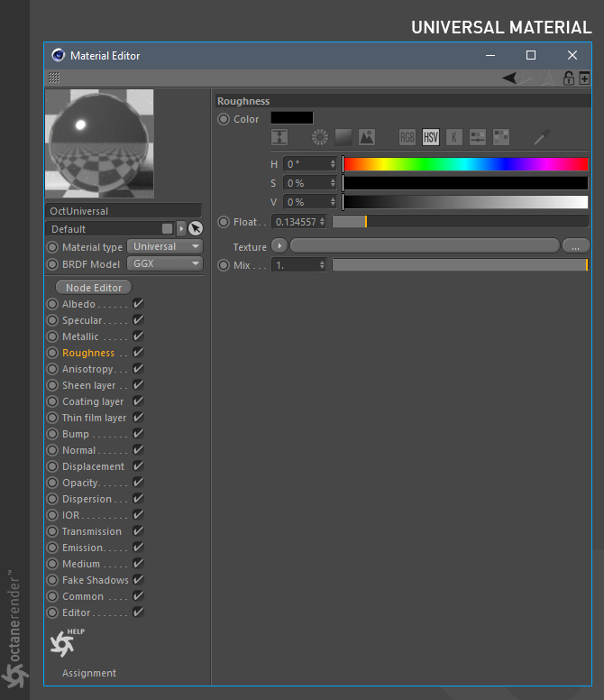The width and height of the screenshot is (604, 700).
Task: Click the long Texture slot bar
Action: [x=425, y=246]
